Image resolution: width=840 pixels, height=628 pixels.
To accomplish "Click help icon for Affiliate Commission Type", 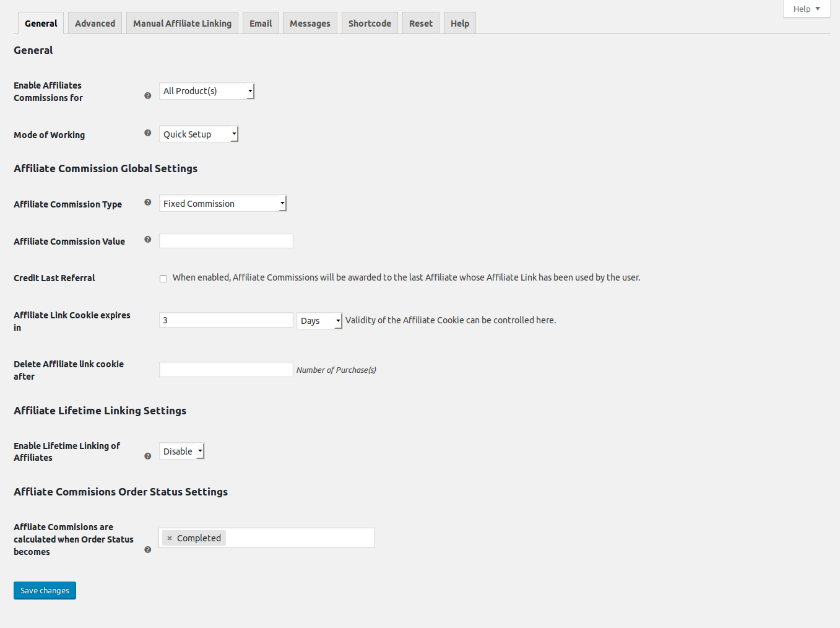I will pyautogui.click(x=147, y=202).
